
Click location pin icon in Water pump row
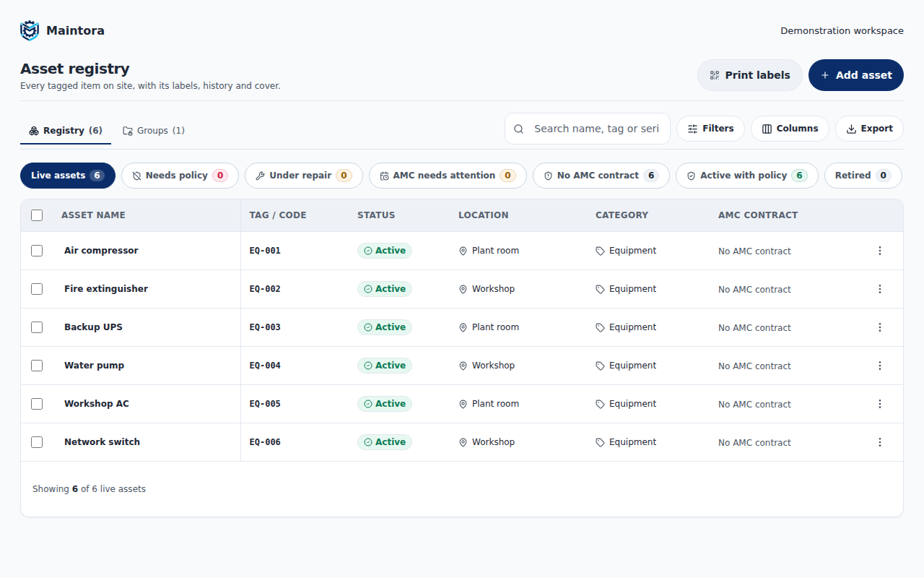[x=463, y=366]
